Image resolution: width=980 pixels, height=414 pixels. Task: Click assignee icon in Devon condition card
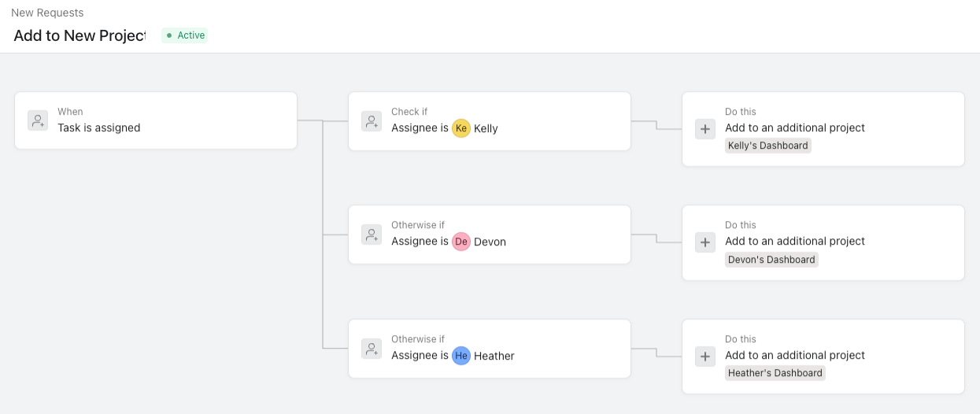click(x=372, y=235)
